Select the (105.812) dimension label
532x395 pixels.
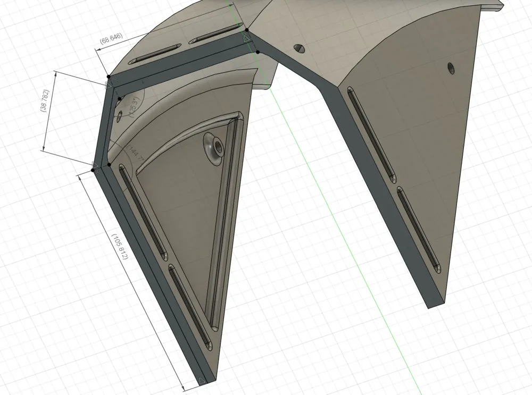pyautogui.click(x=119, y=247)
